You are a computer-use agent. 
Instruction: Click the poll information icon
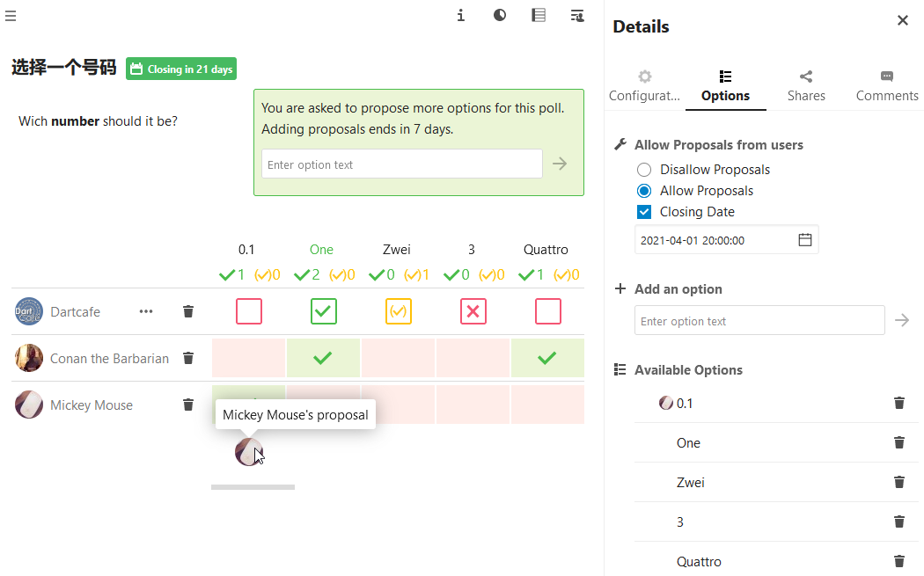[461, 15]
